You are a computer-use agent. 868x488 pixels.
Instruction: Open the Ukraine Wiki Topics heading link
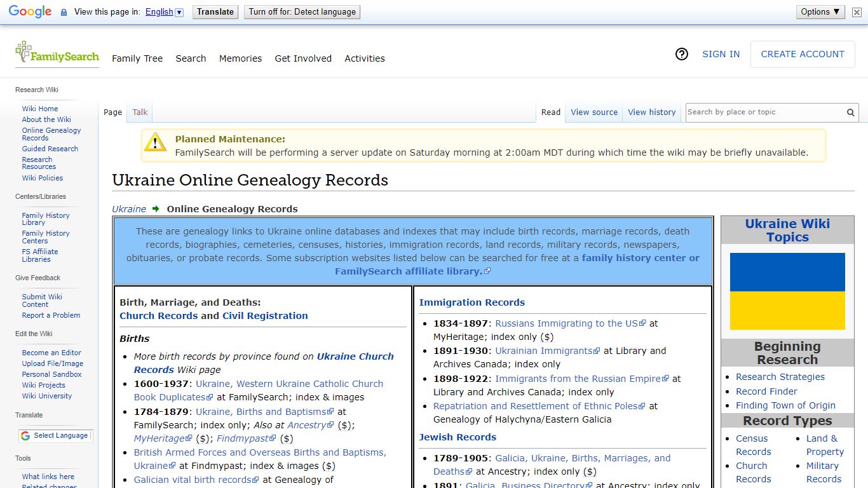coord(787,230)
